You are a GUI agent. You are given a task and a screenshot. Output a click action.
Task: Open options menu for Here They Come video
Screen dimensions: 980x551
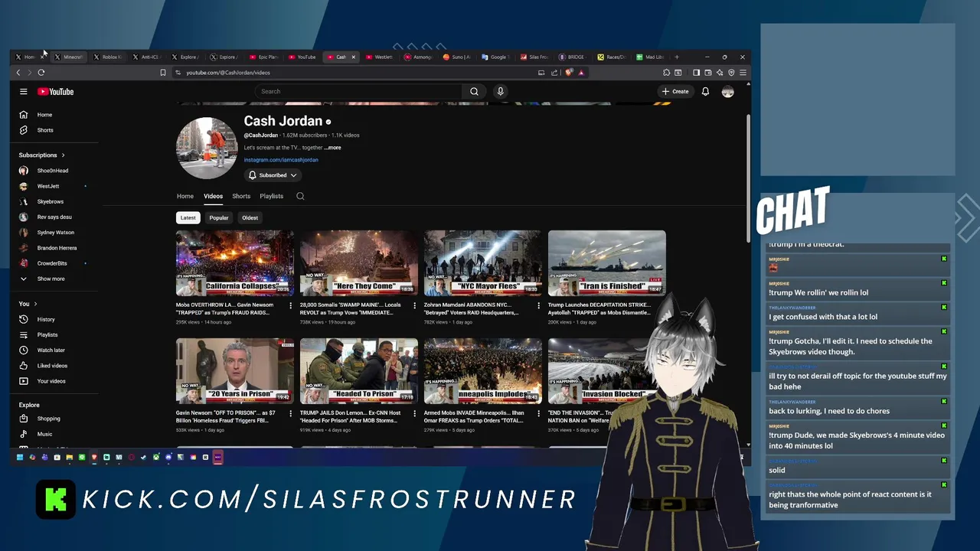[x=413, y=305]
